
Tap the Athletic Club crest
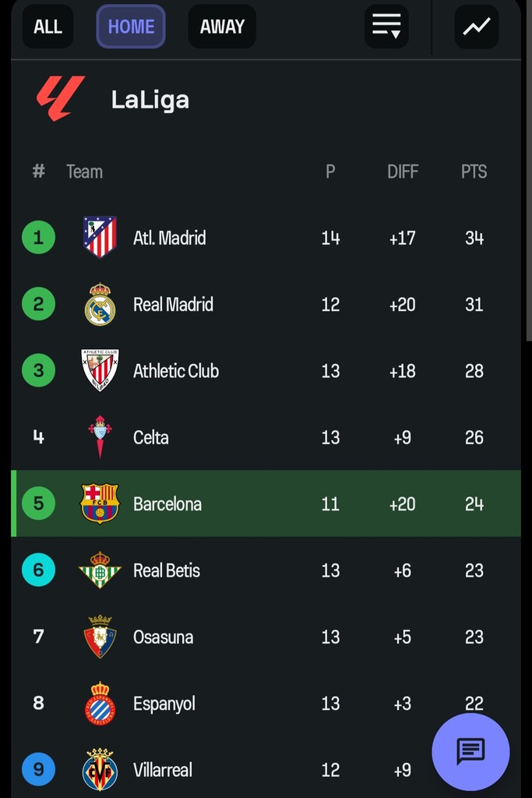point(100,370)
